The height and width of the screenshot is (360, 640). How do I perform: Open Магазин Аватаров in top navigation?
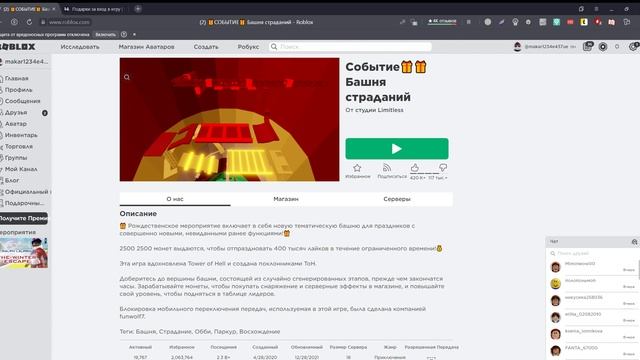147,47
